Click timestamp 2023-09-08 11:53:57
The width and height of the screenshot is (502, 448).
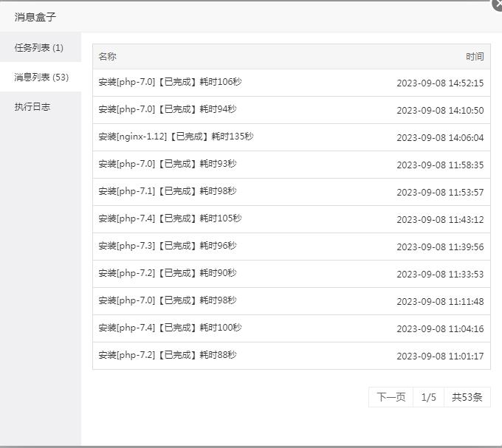pos(440,193)
